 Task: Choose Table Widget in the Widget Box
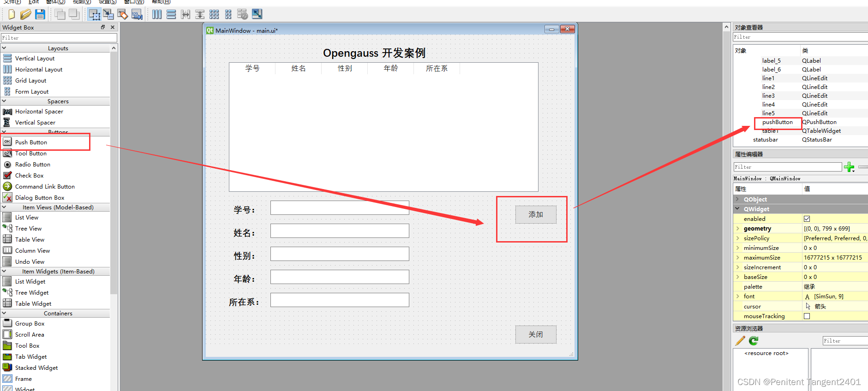[x=33, y=303]
